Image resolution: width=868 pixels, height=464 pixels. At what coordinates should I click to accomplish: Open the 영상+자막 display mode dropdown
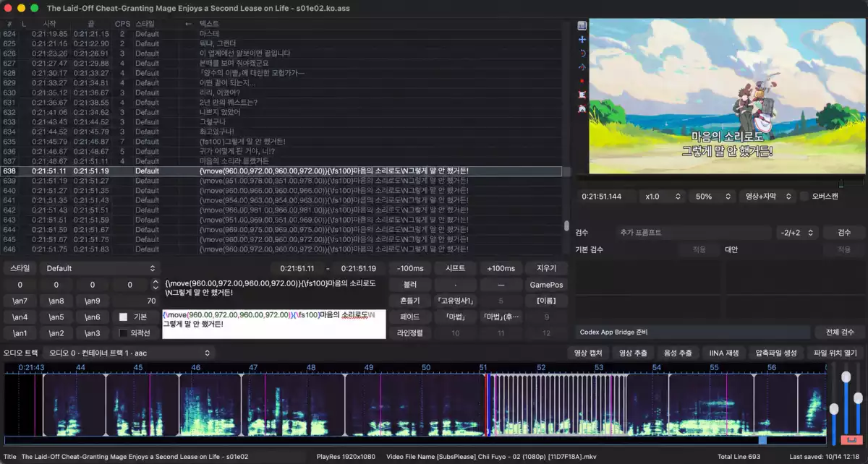pyautogui.click(x=766, y=197)
